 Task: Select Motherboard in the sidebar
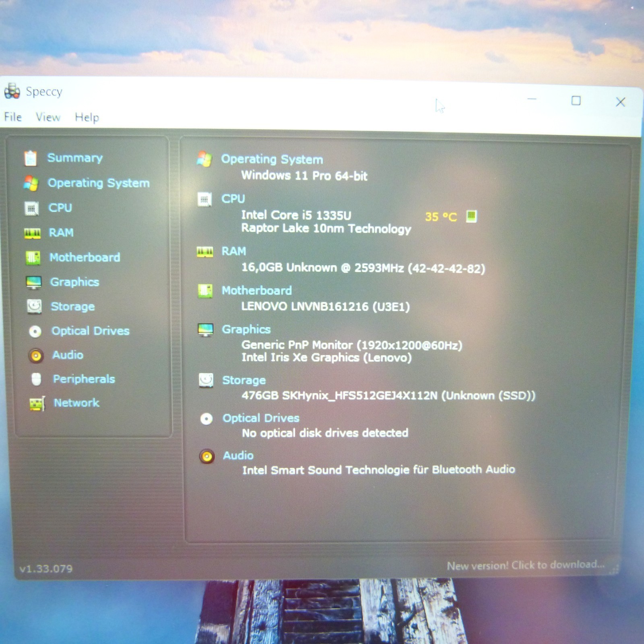[x=85, y=257]
